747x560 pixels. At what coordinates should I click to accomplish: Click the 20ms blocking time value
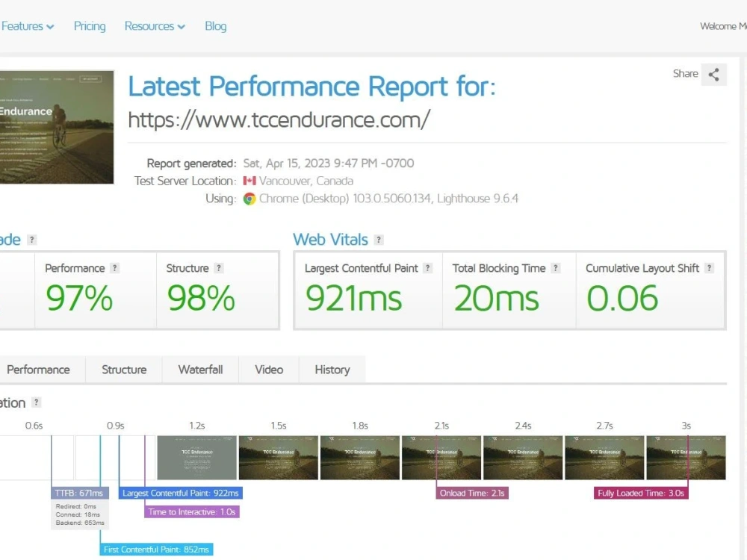click(496, 298)
